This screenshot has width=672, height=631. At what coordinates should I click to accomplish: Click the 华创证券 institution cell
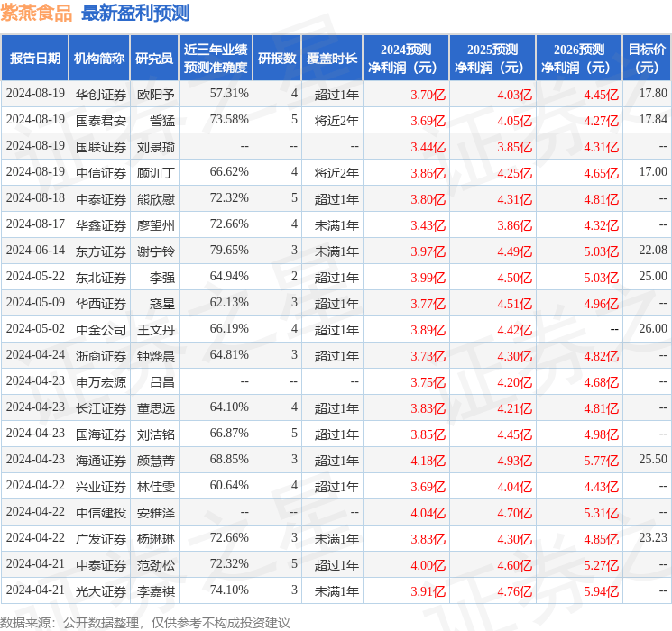click(x=101, y=95)
